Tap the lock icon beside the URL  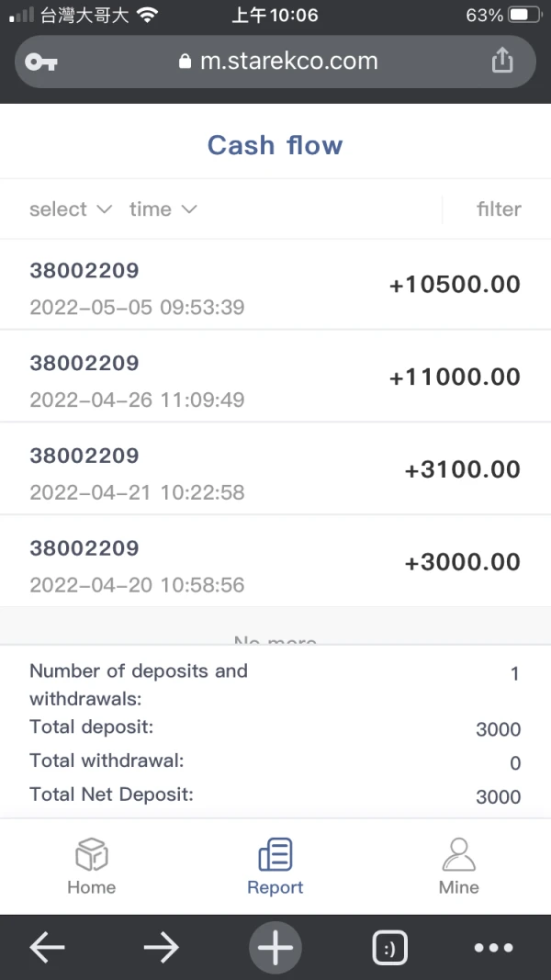(x=185, y=62)
